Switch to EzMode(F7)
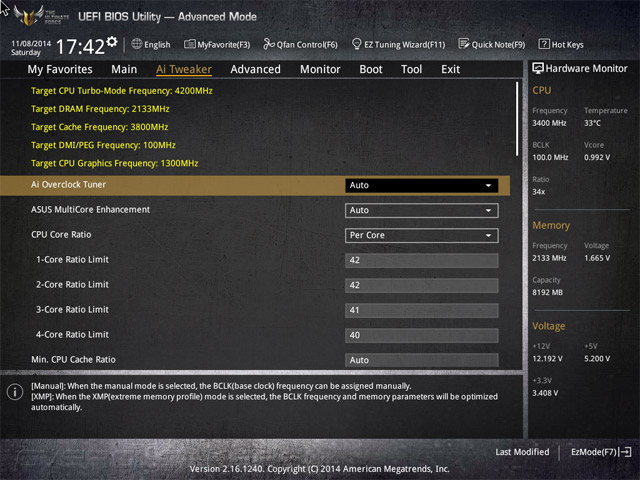The image size is (640, 480). (x=601, y=452)
